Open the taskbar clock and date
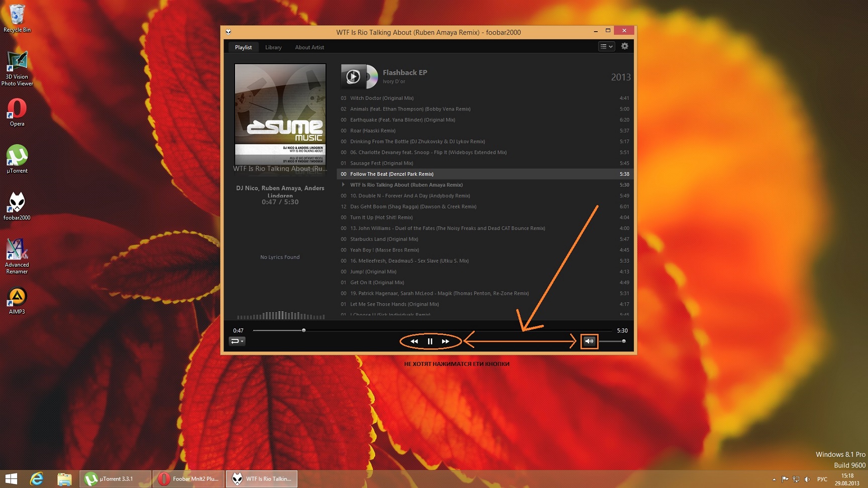 point(847,479)
